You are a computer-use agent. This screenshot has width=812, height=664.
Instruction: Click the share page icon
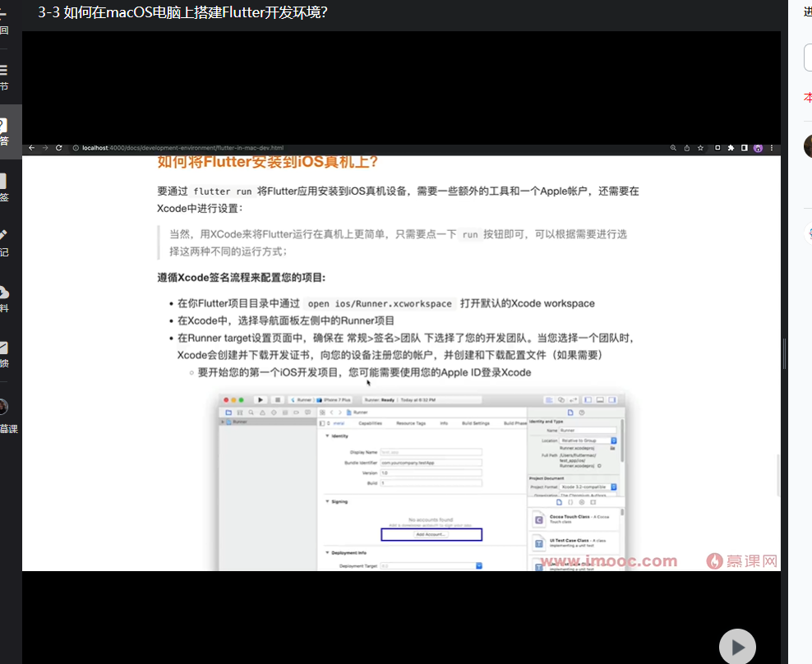coord(687,148)
